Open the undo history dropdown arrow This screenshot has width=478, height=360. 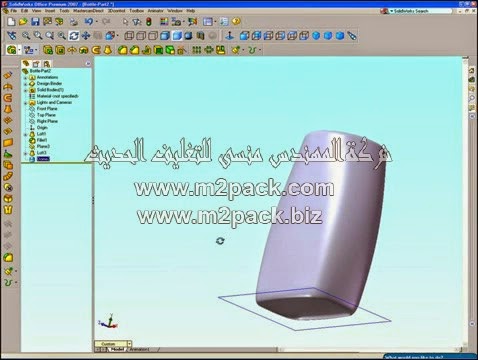[x=97, y=22]
